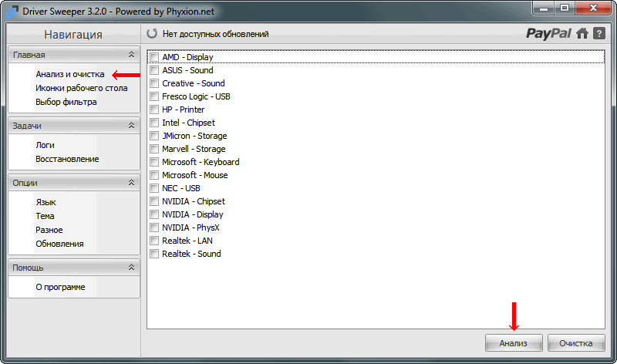Image resolution: width=617 pixels, height=364 pixels.
Task: Check the AMD - Display checkbox
Action: (154, 57)
